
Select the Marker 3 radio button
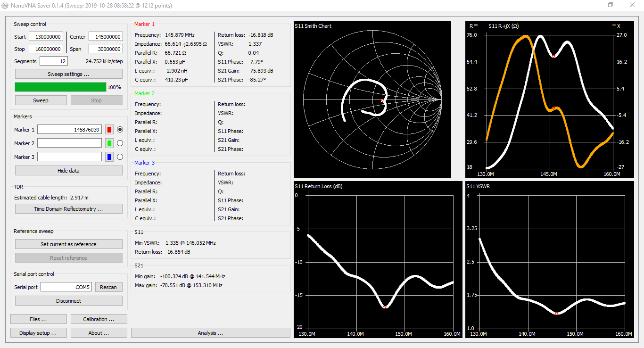(120, 157)
